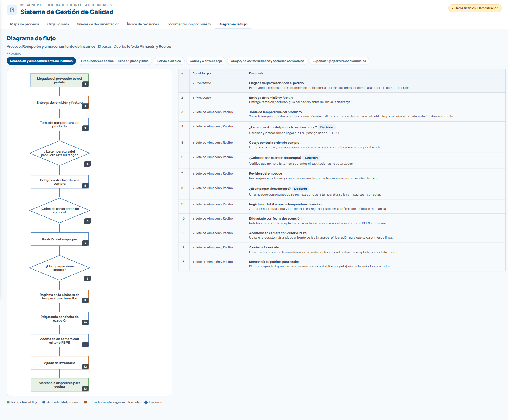Open Niveles de documentación tab
The height and width of the screenshot is (420, 508).
pyautogui.click(x=98, y=24)
